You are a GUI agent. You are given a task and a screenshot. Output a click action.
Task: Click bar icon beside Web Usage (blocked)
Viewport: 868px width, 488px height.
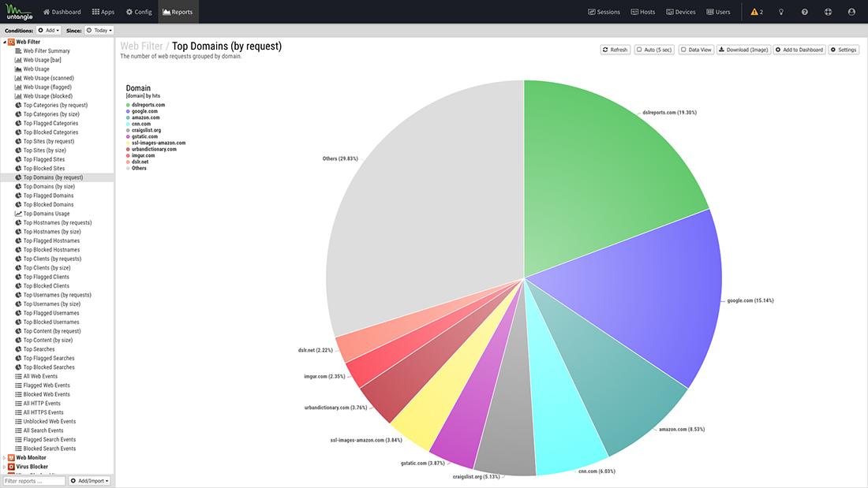pos(18,96)
